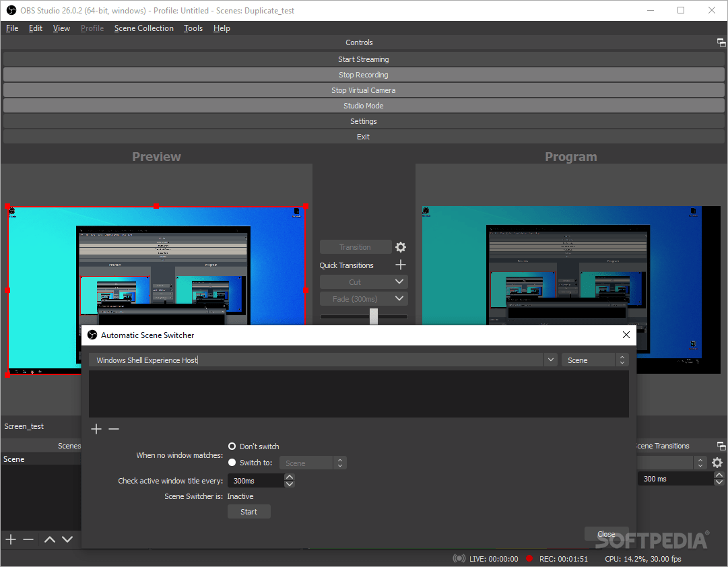Open the Tools menu
The image size is (728, 567).
[x=193, y=28]
